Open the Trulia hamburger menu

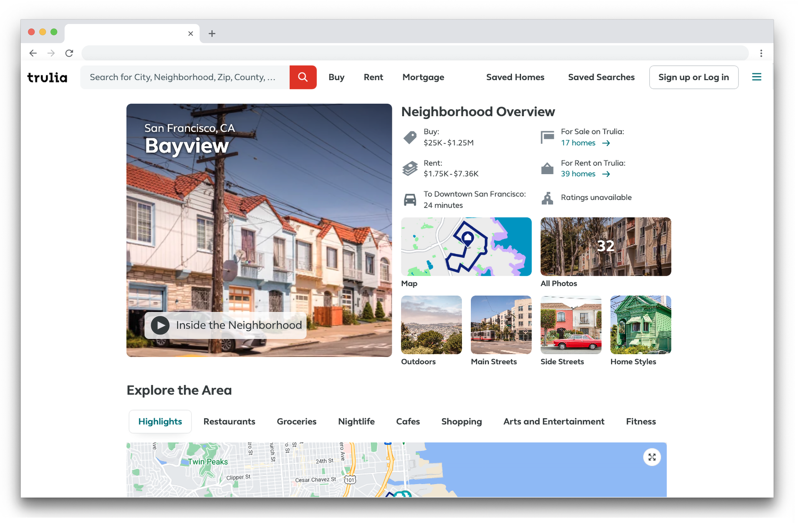tap(756, 77)
